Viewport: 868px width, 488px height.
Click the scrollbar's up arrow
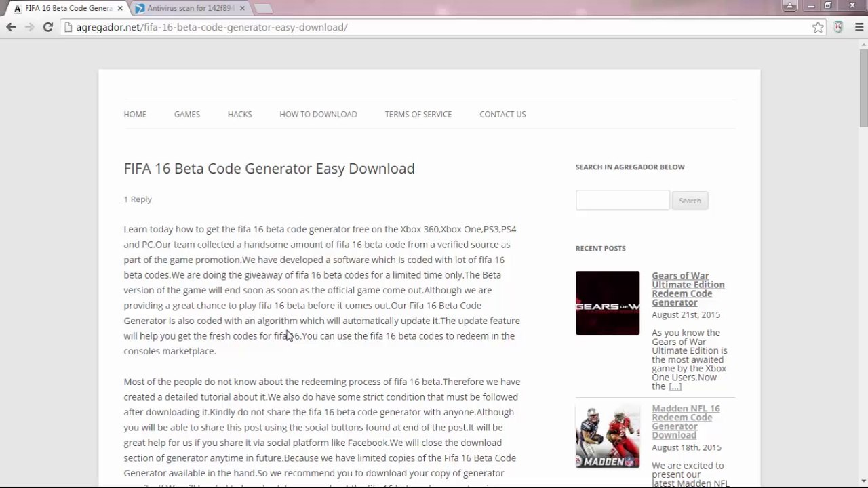(x=863, y=43)
